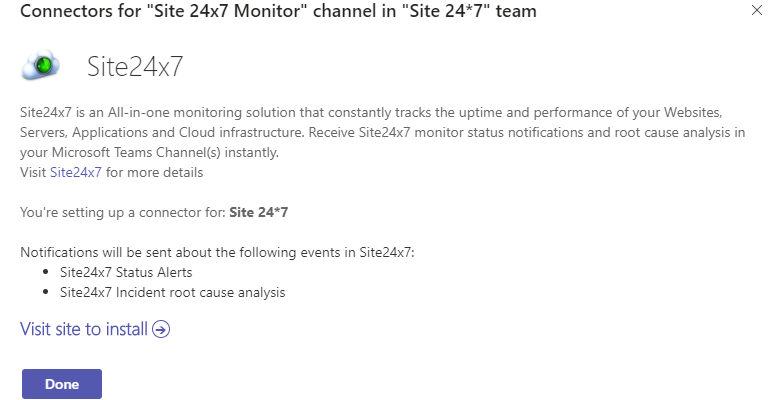Click the large Site24x7 connector heading

click(x=135, y=66)
